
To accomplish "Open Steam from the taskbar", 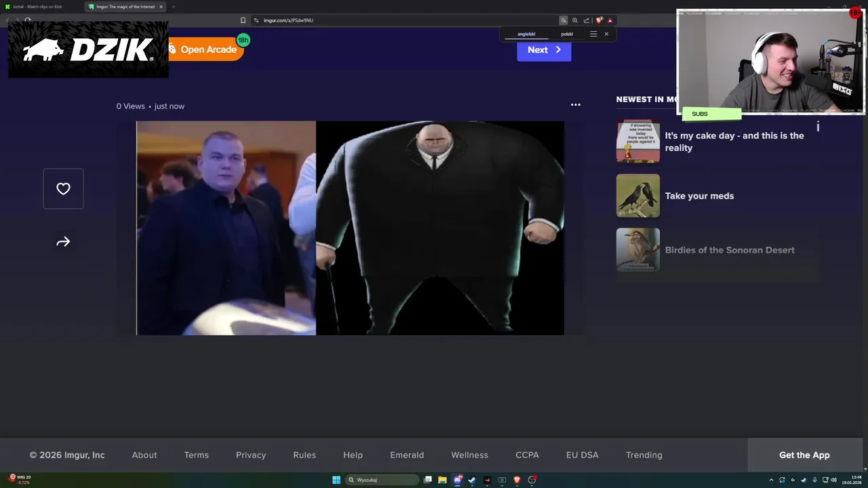I will (x=472, y=480).
